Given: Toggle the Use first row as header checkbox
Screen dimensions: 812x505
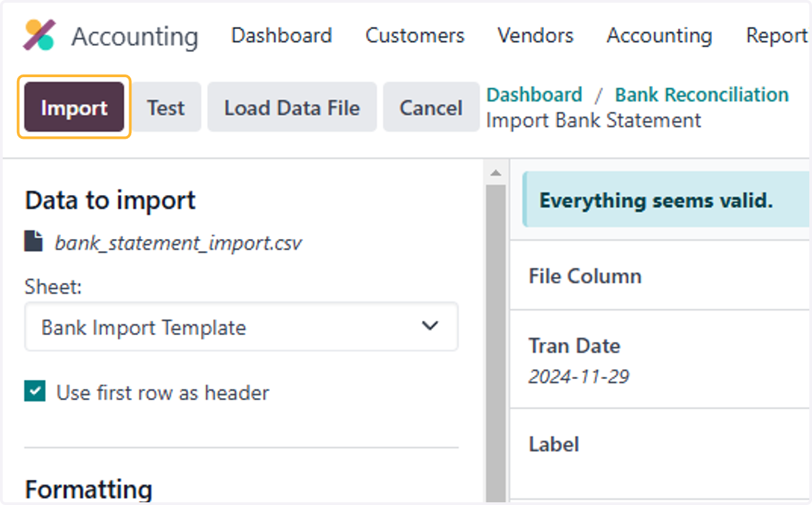Looking at the screenshot, I should [x=35, y=391].
